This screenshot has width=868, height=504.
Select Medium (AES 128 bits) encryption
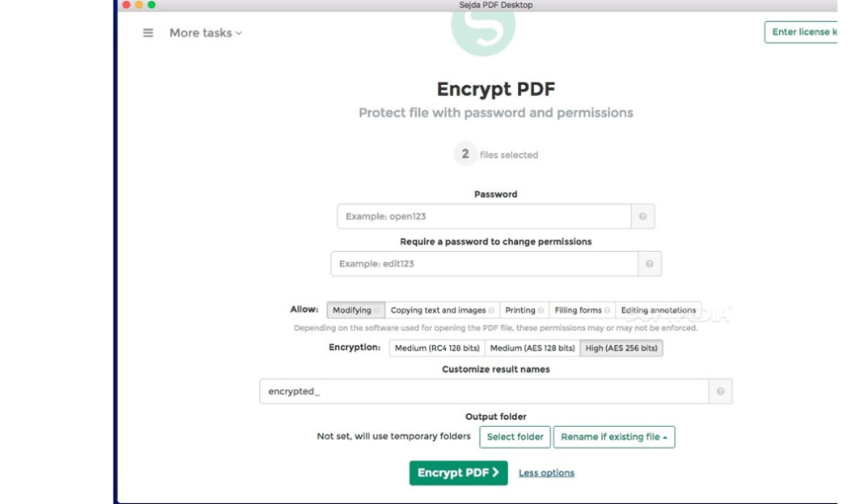click(x=532, y=348)
